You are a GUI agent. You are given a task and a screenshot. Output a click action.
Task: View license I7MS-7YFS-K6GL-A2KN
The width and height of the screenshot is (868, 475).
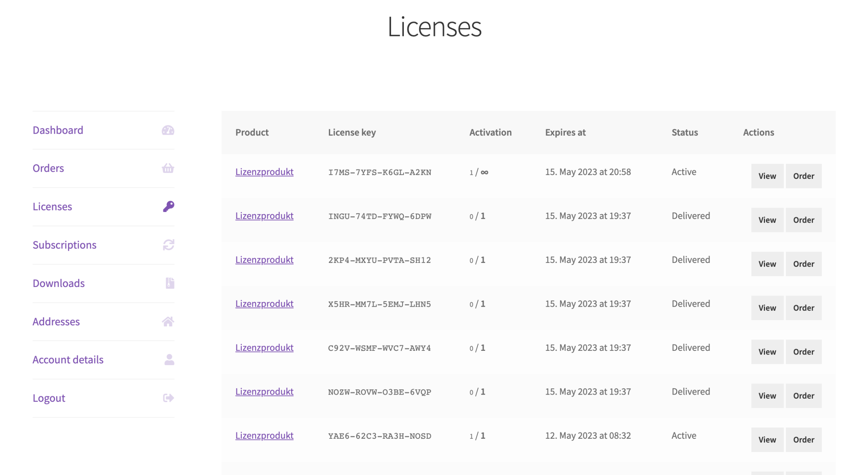point(767,176)
